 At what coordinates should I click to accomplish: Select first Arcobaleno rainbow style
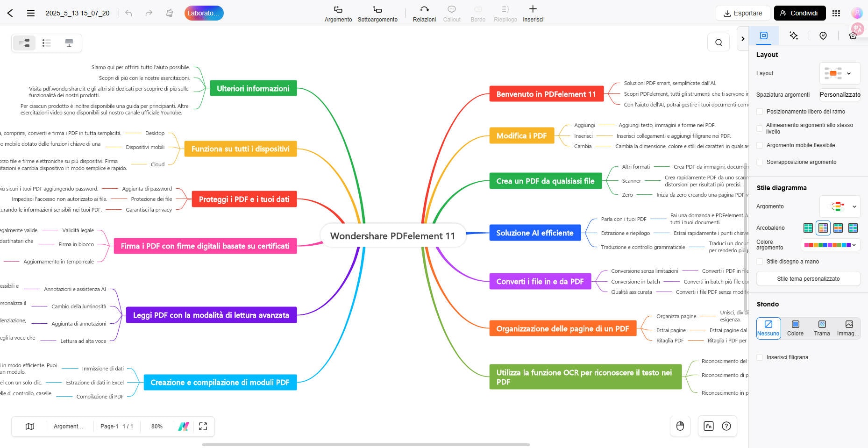click(808, 228)
